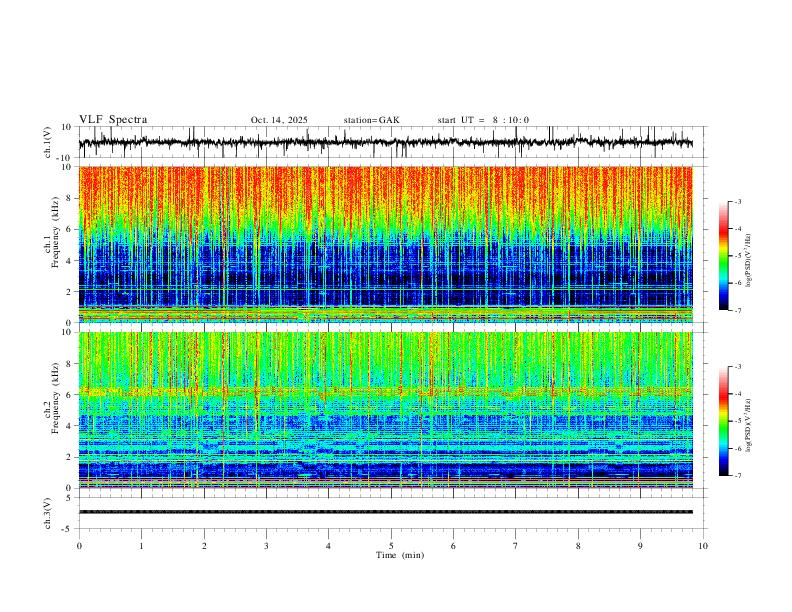Click the ch.1 color bar "log(PSD)" caption

tap(749, 261)
